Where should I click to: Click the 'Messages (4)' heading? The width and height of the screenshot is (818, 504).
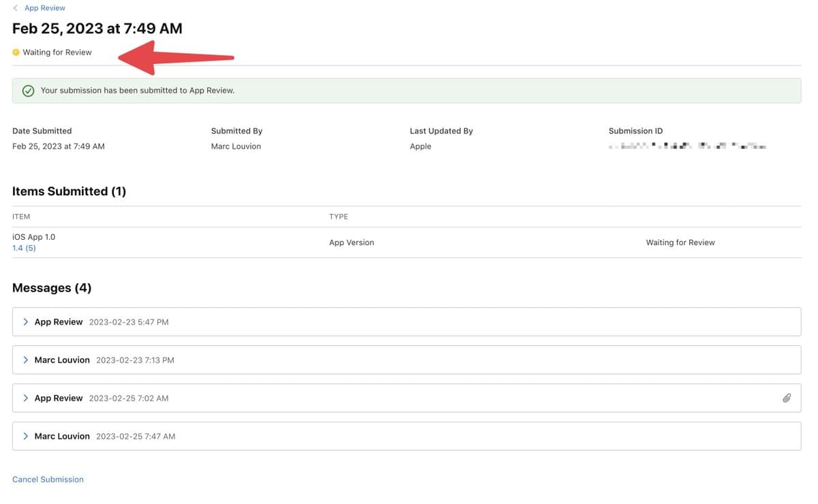pos(52,288)
